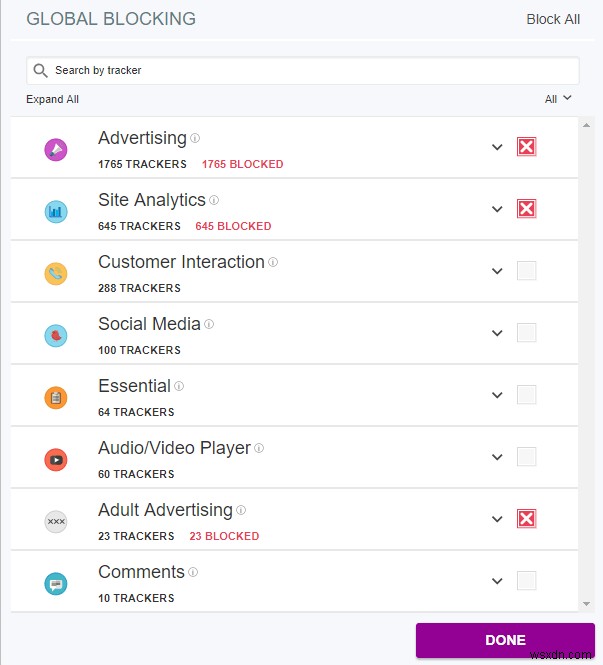Click the Essential category clipboard icon

click(56, 398)
